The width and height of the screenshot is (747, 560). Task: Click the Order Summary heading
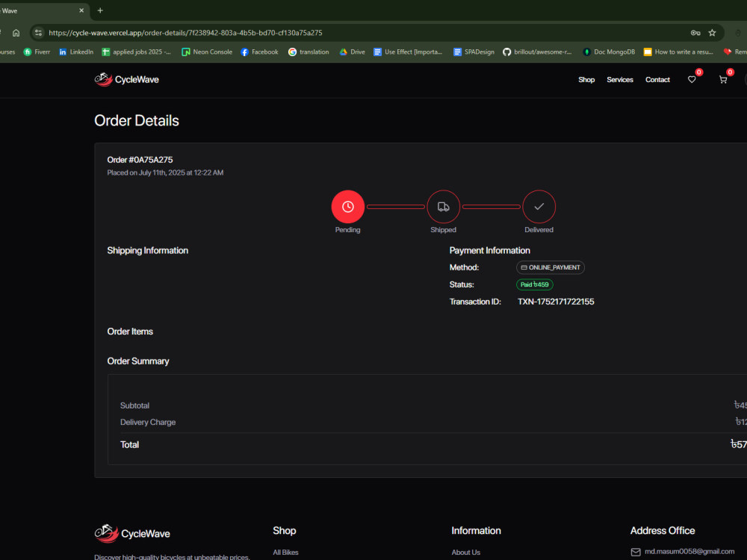[x=138, y=361]
